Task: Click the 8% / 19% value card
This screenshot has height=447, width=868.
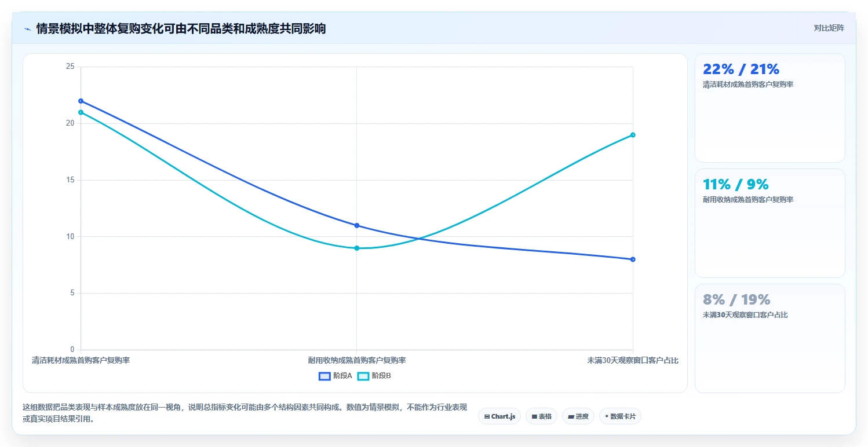Action: pos(769,338)
